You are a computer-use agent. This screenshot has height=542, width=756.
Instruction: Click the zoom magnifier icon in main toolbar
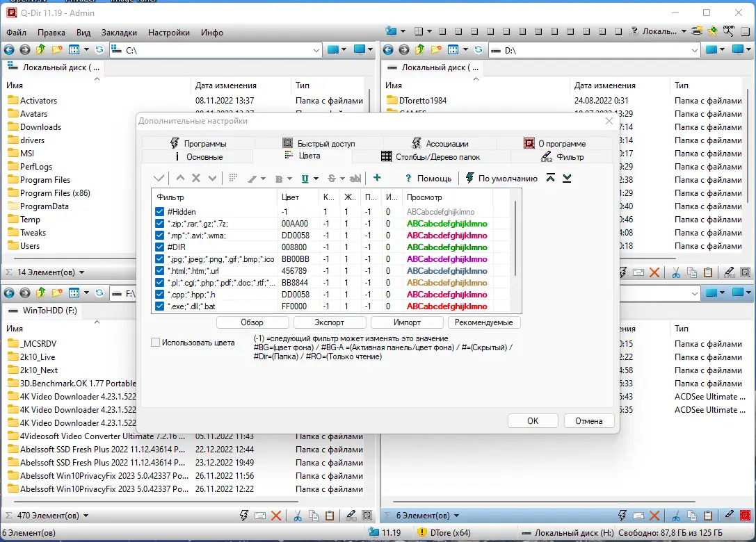(728, 31)
